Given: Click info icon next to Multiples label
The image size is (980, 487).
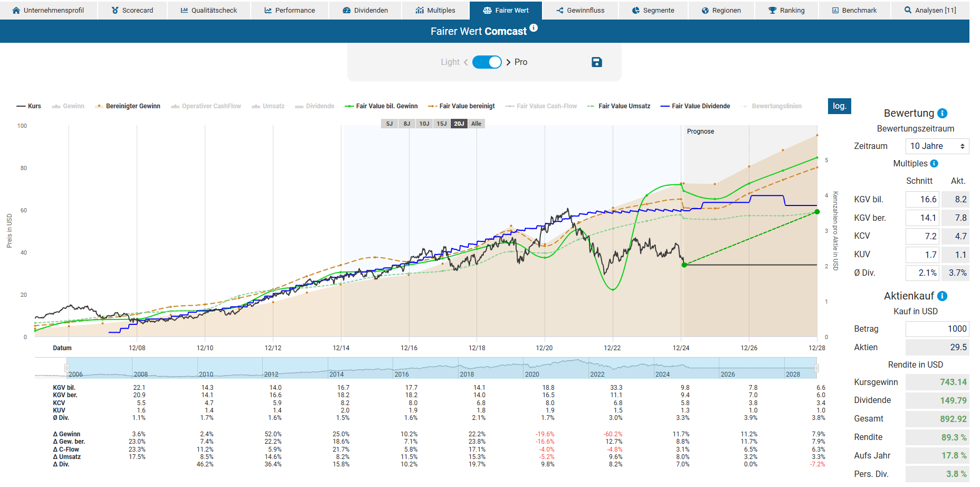Looking at the screenshot, I should click(934, 164).
